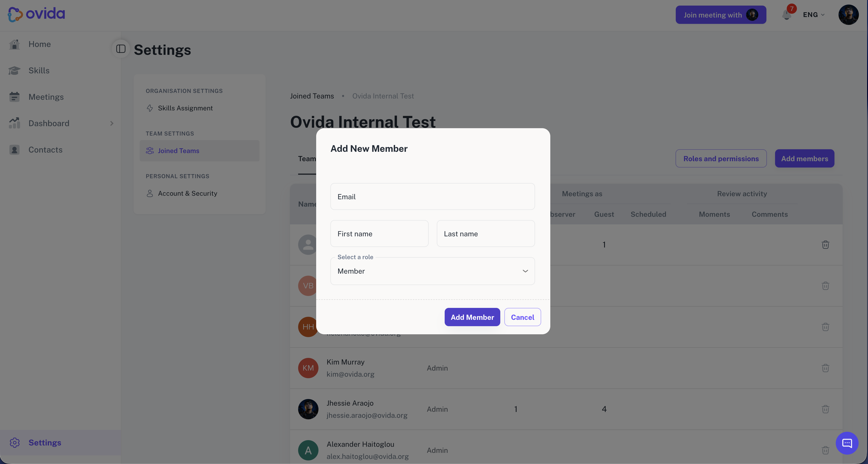This screenshot has height=464, width=868.
Task: Click the Add members button
Action: 805,159
